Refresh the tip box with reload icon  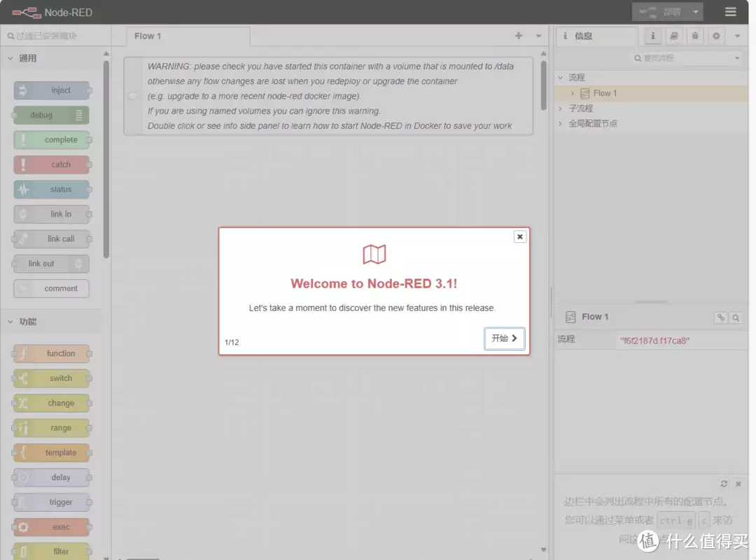pos(724,483)
